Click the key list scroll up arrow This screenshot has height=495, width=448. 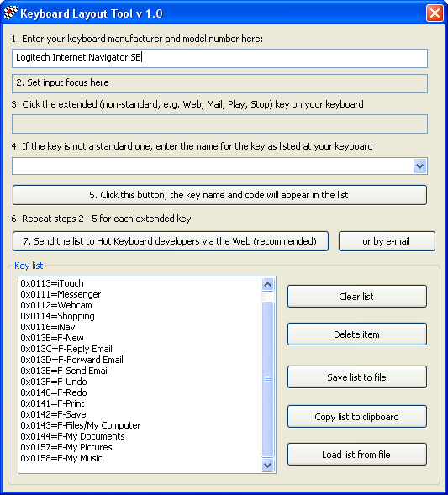(x=268, y=284)
